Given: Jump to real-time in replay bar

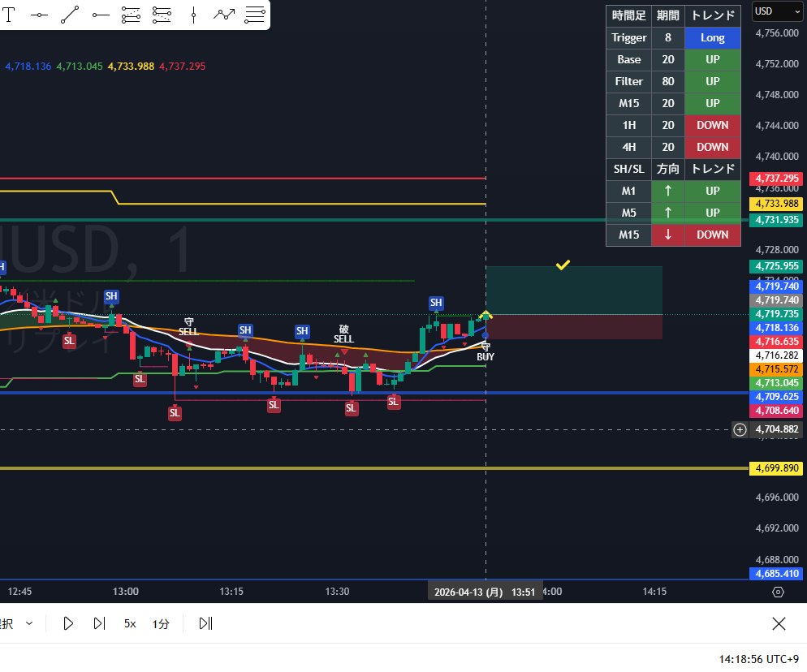Looking at the screenshot, I should click(x=205, y=623).
